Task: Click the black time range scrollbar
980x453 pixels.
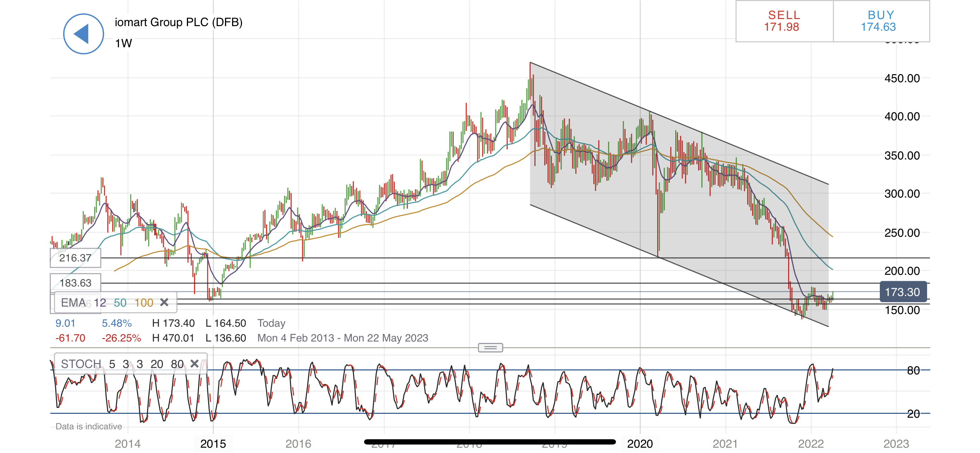Action: tap(490, 442)
